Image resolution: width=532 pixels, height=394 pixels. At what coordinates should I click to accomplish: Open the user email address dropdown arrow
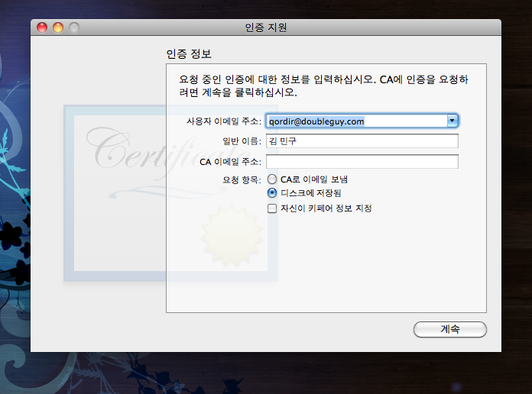[453, 121]
